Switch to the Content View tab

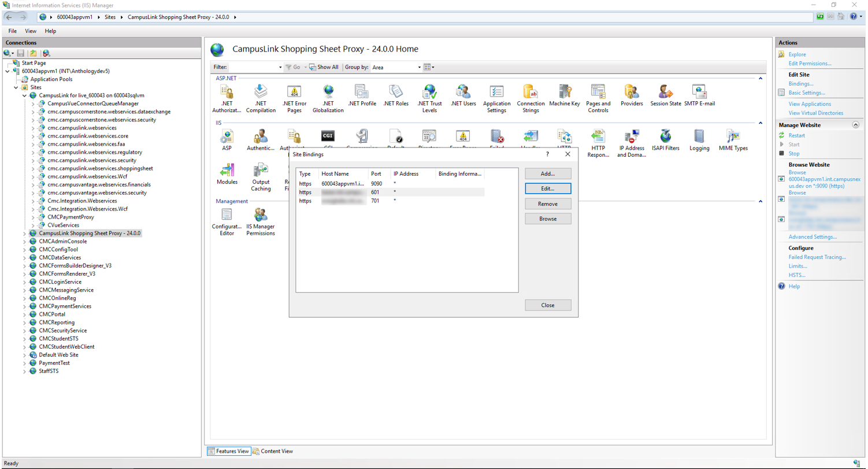click(272, 451)
